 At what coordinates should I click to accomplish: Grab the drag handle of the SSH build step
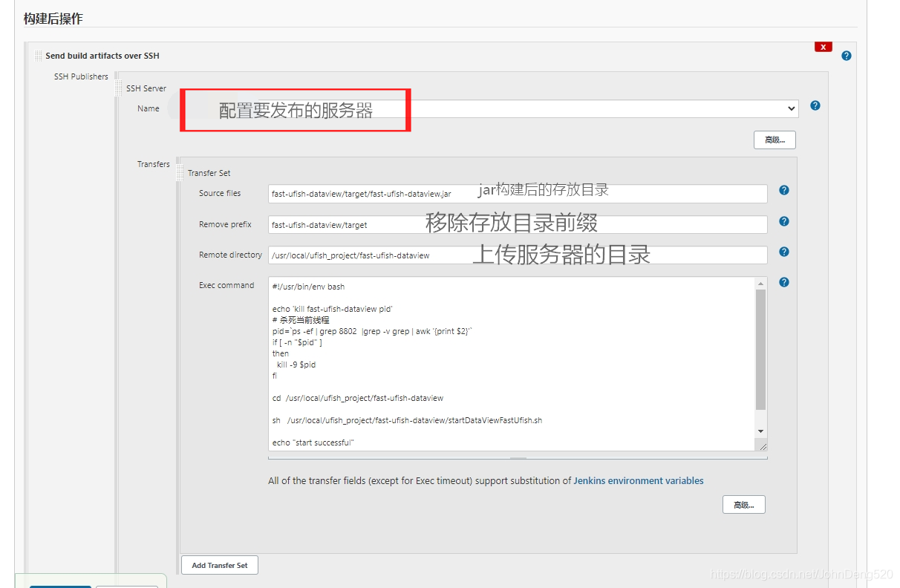[x=38, y=56]
